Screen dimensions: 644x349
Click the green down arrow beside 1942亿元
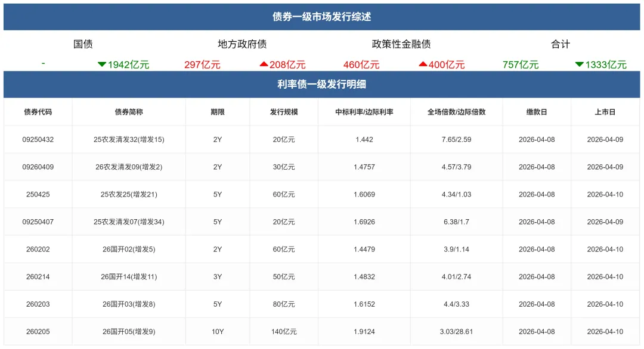[x=104, y=64]
